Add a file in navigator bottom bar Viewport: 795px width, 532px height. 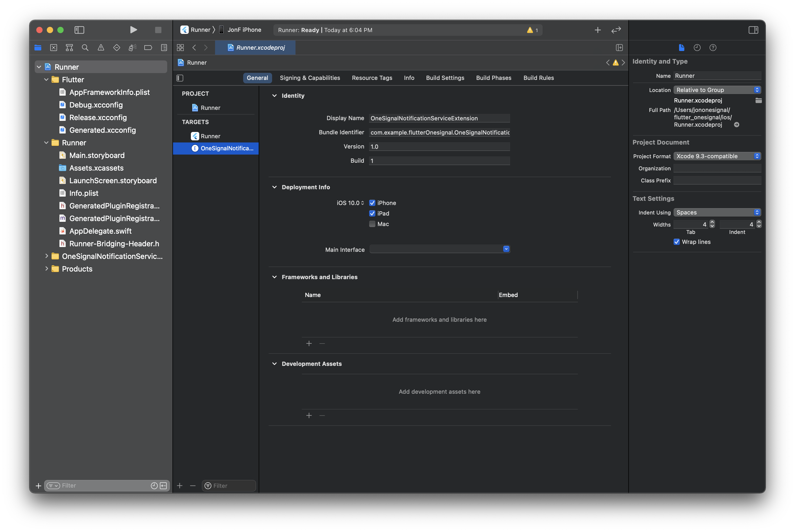click(38, 486)
